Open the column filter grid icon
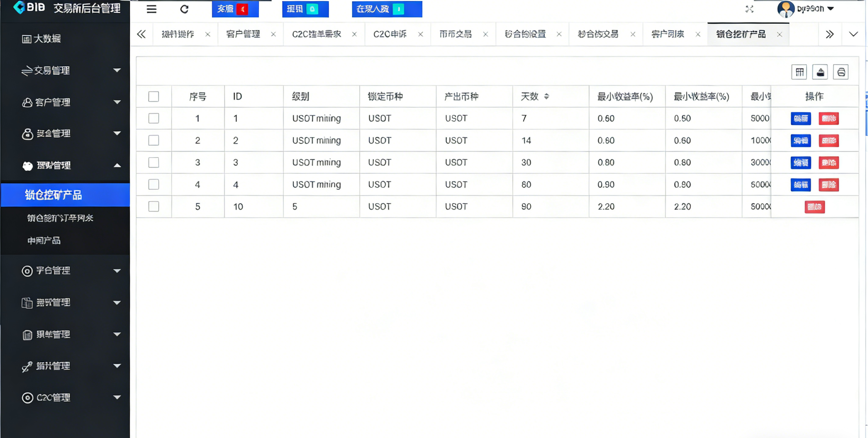This screenshot has width=868, height=438. click(799, 72)
